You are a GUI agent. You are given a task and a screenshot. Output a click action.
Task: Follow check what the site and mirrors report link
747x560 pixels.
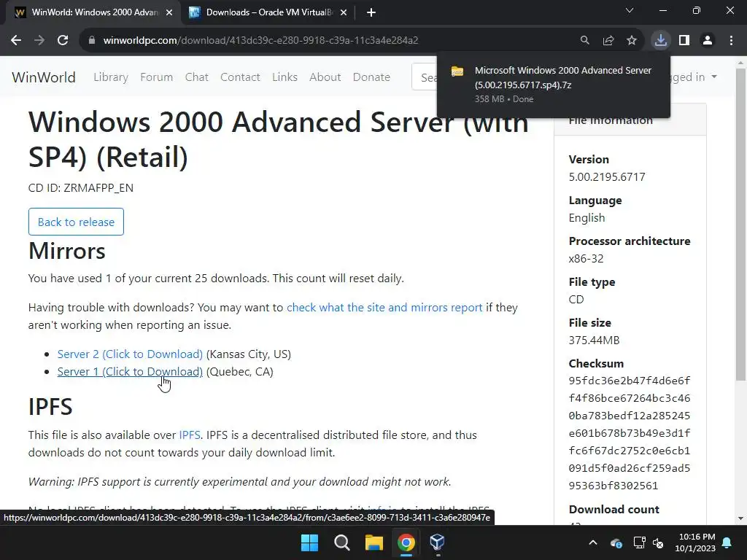(384, 308)
